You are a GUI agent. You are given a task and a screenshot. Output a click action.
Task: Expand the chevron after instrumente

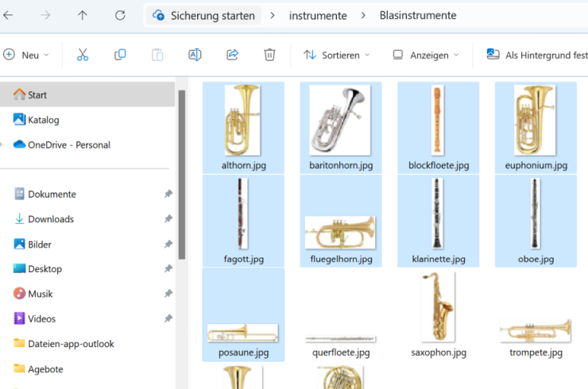363,15
